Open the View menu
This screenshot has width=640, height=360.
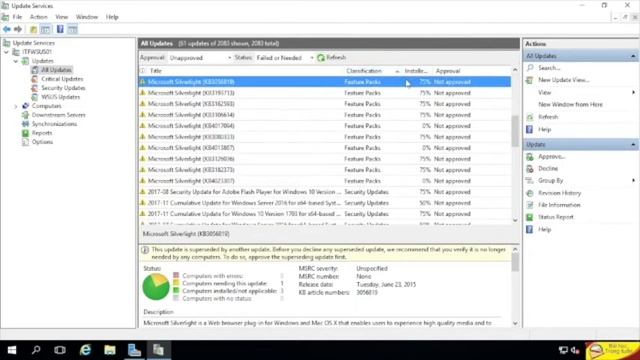[x=62, y=17]
